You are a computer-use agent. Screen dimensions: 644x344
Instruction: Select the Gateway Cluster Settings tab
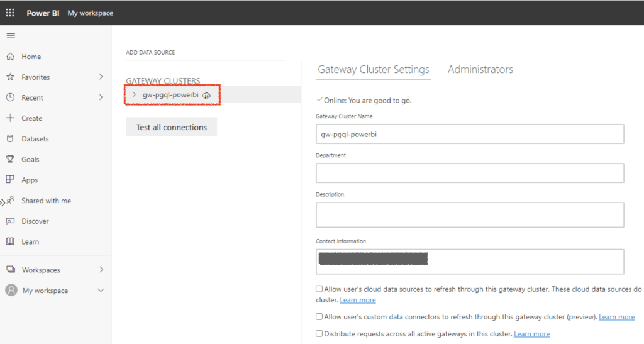pos(373,70)
